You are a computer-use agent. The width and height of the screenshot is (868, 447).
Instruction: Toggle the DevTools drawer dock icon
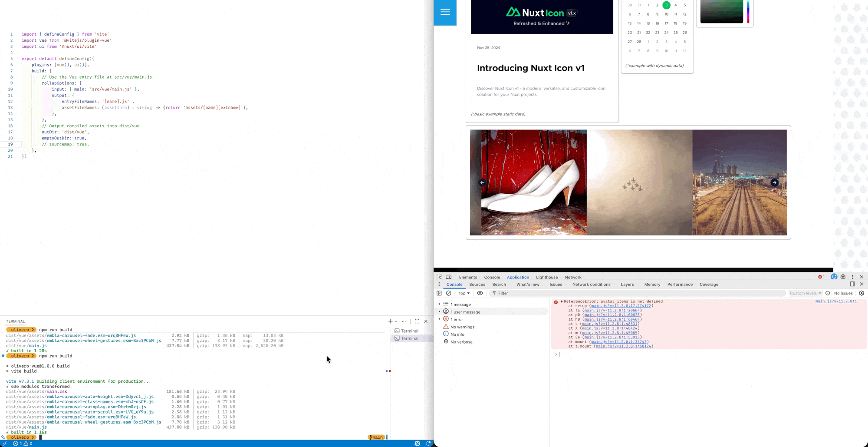(852, 285)
